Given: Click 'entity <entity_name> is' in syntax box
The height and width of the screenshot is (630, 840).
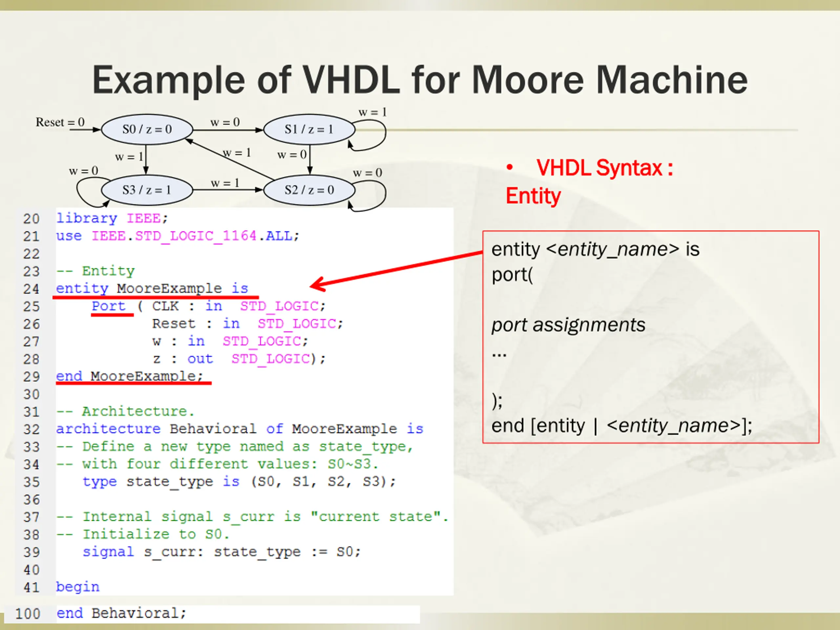Looking at the screenshot, I should tap(596, 249).
